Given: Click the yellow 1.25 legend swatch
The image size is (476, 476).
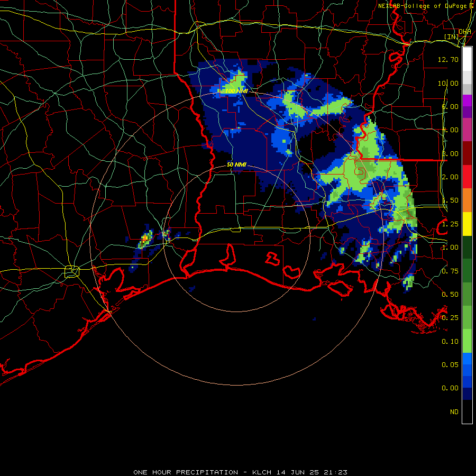Looking at the screenshot, I should pyautogui.click(x=467, y=224).
